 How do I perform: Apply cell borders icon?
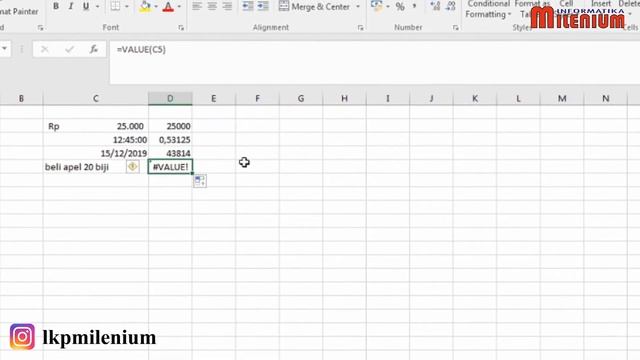(116, 6)
